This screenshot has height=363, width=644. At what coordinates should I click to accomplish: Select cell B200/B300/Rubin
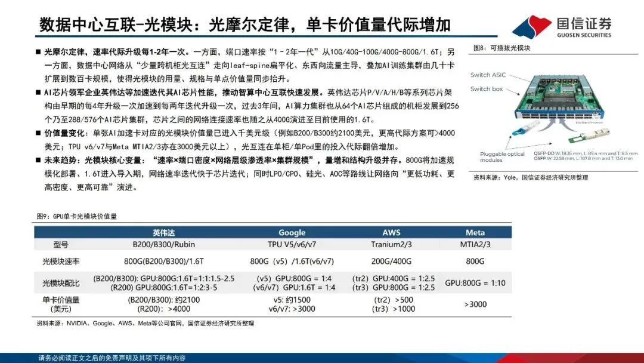(163, 244)
